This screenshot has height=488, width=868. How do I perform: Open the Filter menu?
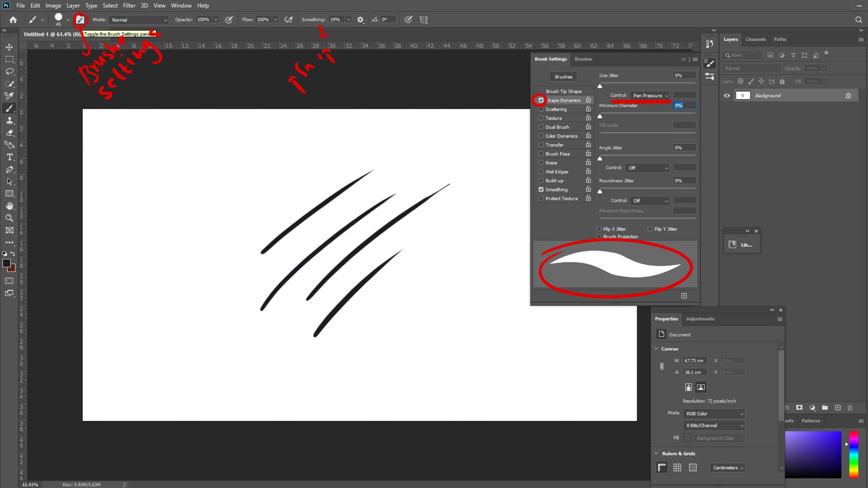(x=129, y=5)
